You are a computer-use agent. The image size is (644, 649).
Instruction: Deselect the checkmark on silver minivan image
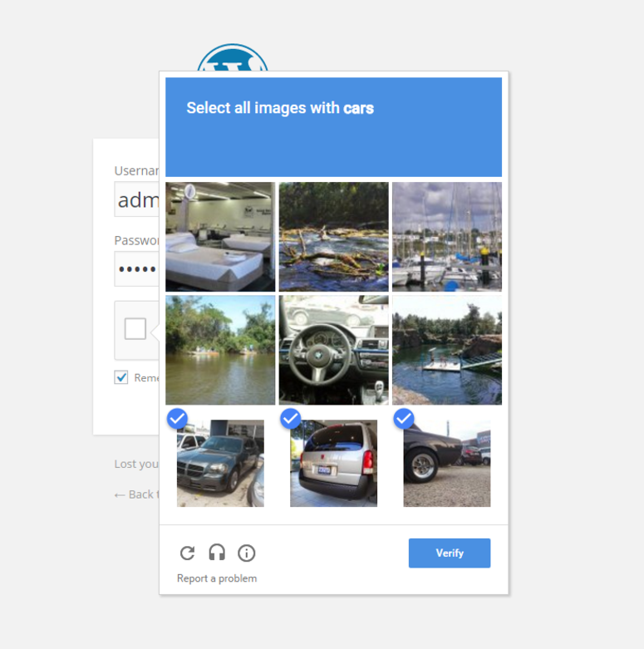333,463
